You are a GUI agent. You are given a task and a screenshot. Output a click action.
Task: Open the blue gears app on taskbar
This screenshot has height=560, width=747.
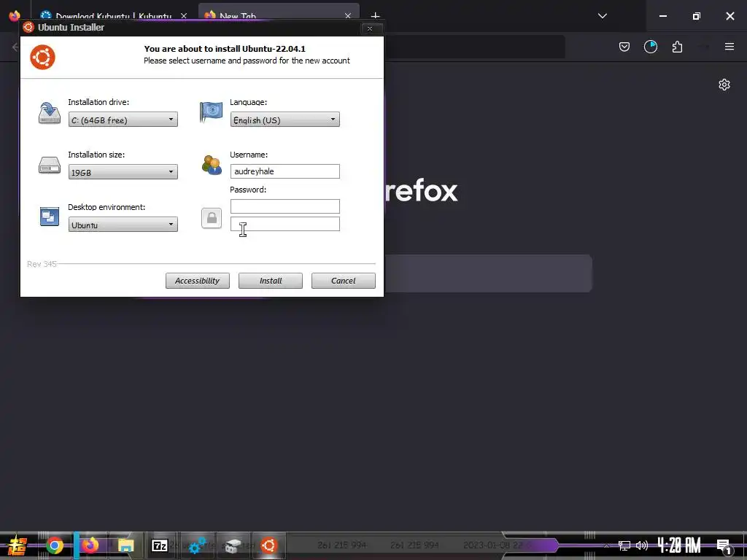click(197, 545)
